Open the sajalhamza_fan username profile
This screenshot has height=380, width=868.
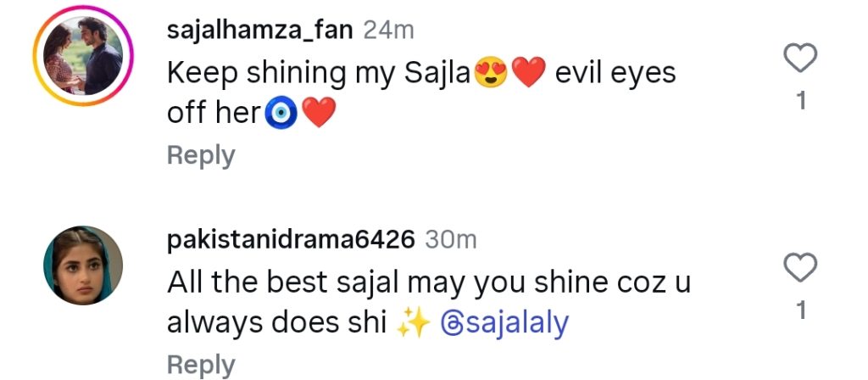click(x=260, y=31)
